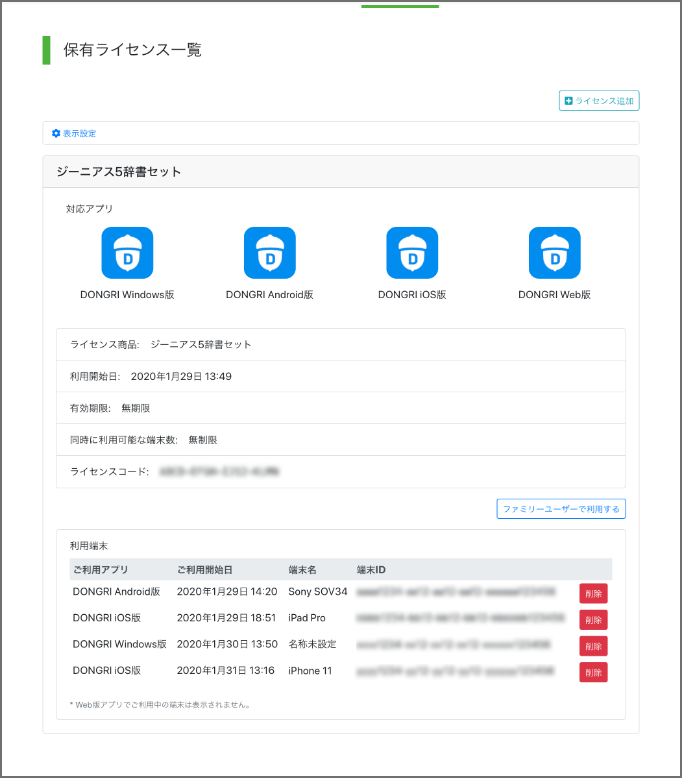Click the date 2020年1月29日 13:49

(x=181, y=377)
